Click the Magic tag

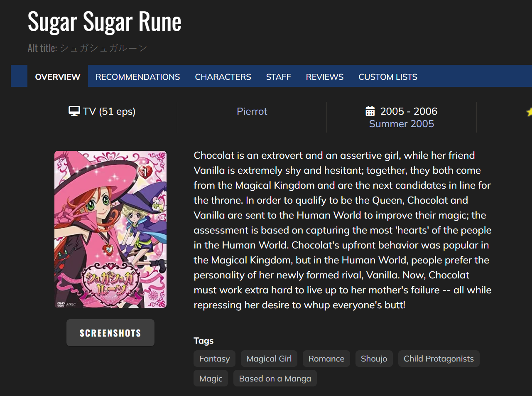[211, 379]
